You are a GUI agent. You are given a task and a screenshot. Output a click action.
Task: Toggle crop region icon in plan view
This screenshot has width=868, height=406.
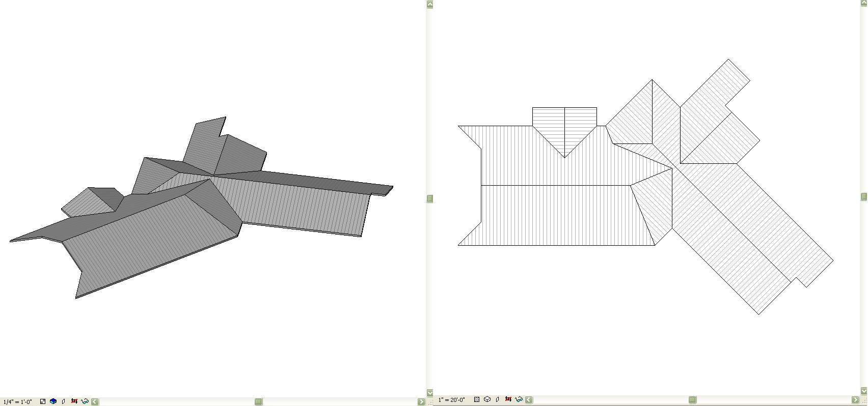pyautogui.click(x=508, y=399)
